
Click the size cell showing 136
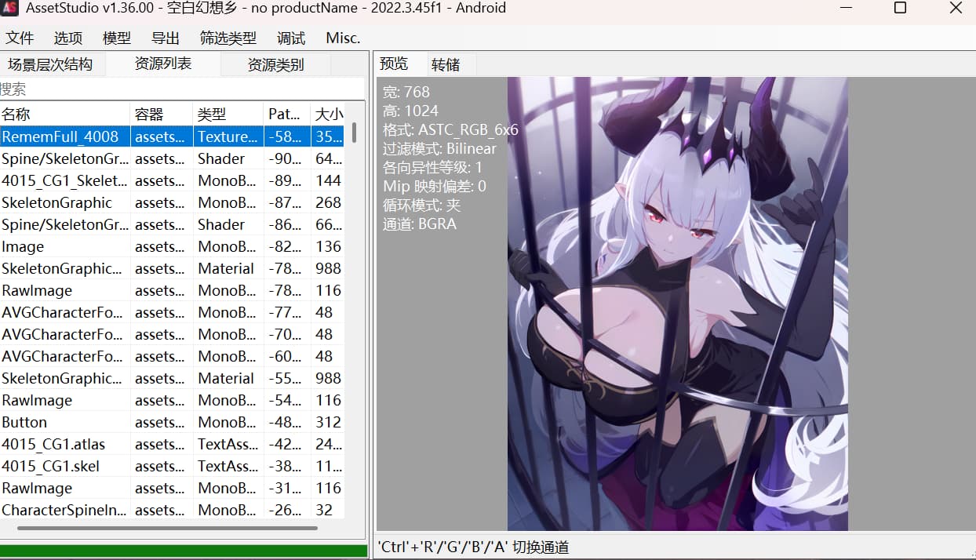point(329,246)
